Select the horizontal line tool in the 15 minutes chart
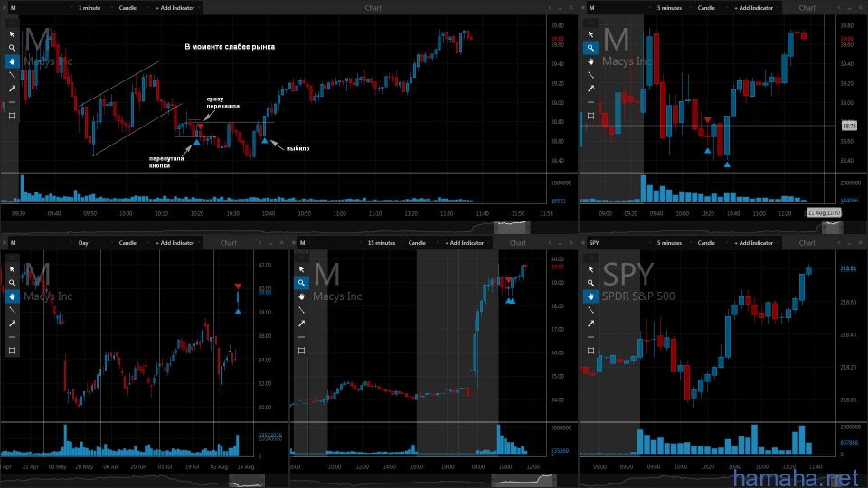 (301, 337)
